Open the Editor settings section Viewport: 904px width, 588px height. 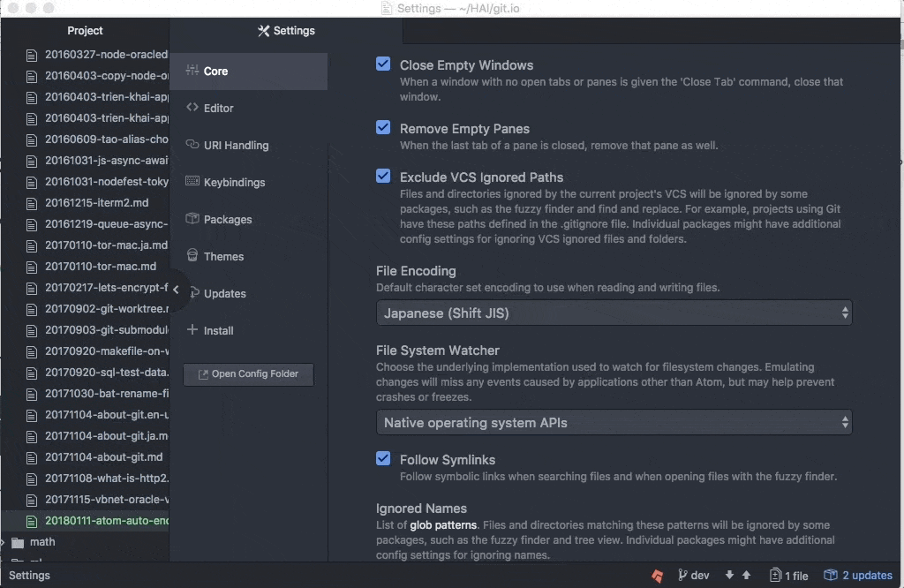(248, 108)
